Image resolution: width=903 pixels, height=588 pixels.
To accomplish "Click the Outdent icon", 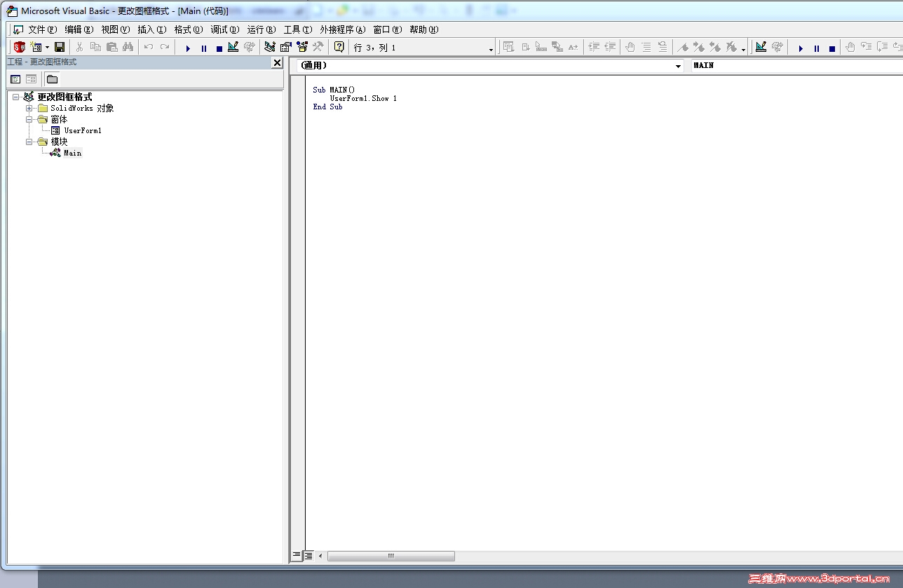I will (x=610, y=47).
